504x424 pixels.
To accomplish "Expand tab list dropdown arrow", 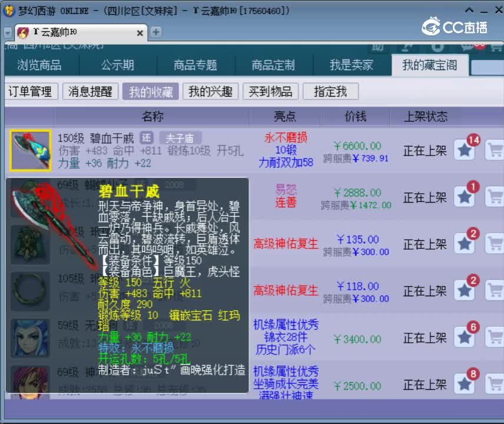I will (x=8, y=32).
